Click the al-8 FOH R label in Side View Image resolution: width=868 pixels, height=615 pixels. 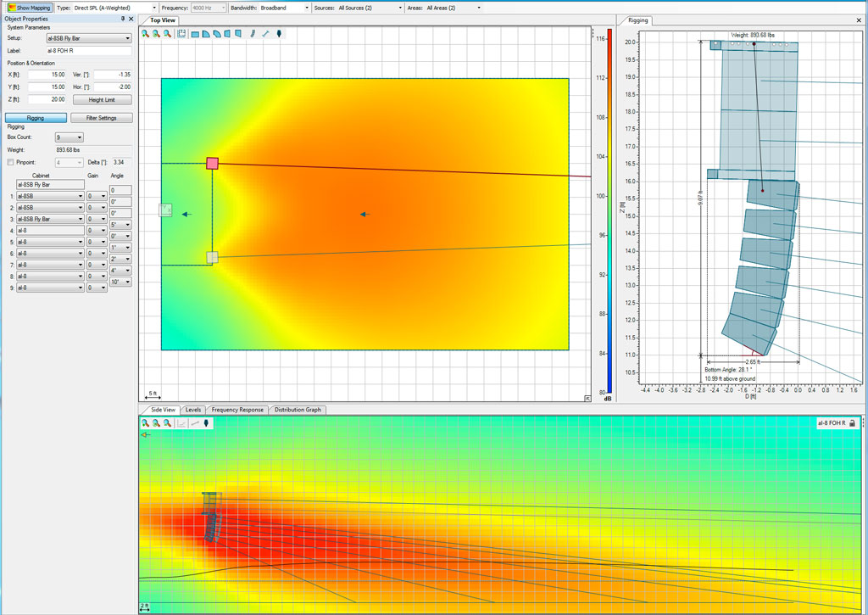click(832, 423)
